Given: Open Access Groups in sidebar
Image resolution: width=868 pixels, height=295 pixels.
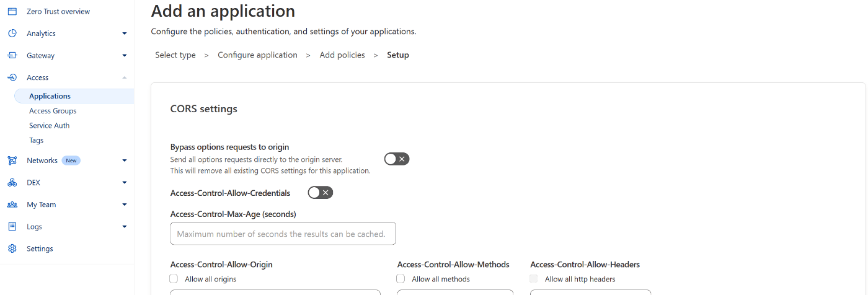Looking at the screenshot, I should (53, 111).
